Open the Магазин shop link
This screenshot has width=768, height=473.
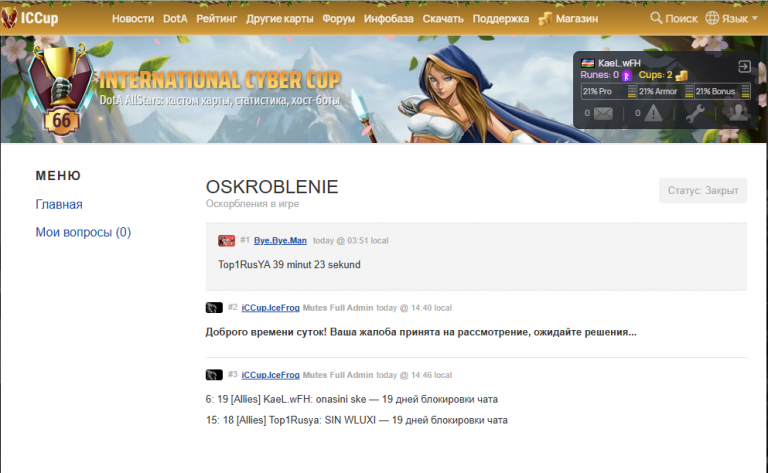click(576, 19)
